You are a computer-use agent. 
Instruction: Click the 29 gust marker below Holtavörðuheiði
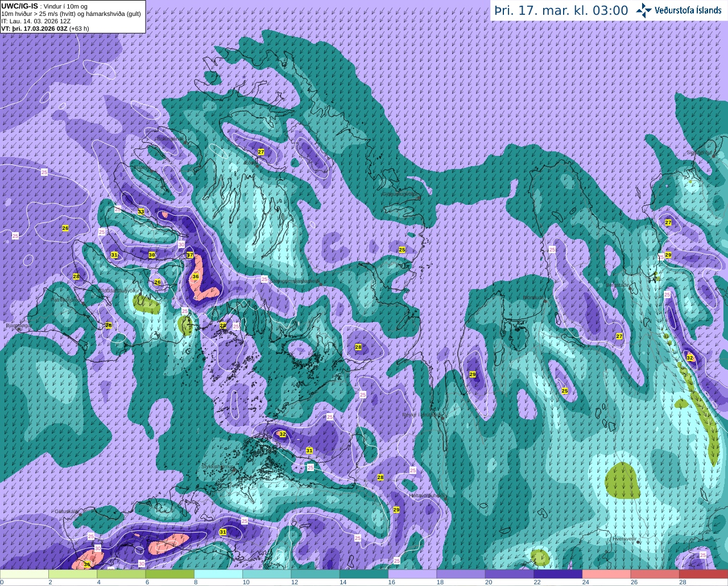point(396,510)
